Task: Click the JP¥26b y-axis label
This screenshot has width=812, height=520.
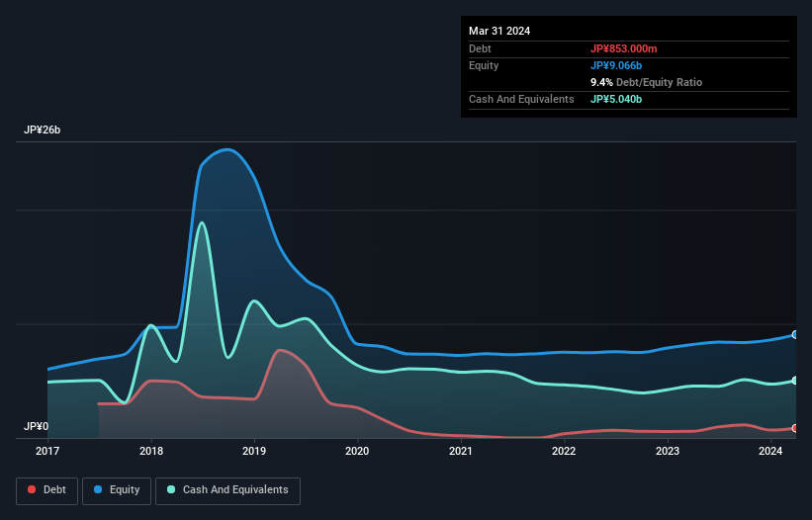Action: point(42,130)
